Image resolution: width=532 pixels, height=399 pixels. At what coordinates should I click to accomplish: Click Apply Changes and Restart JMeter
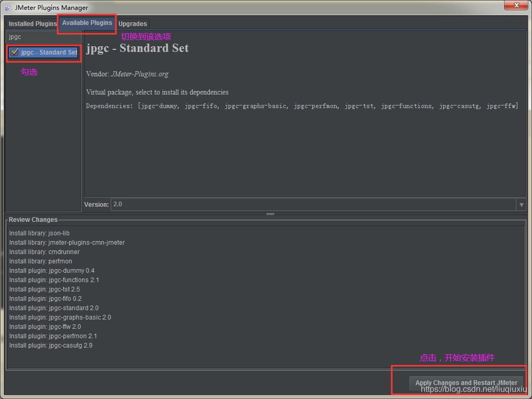(x=466, y=383)
